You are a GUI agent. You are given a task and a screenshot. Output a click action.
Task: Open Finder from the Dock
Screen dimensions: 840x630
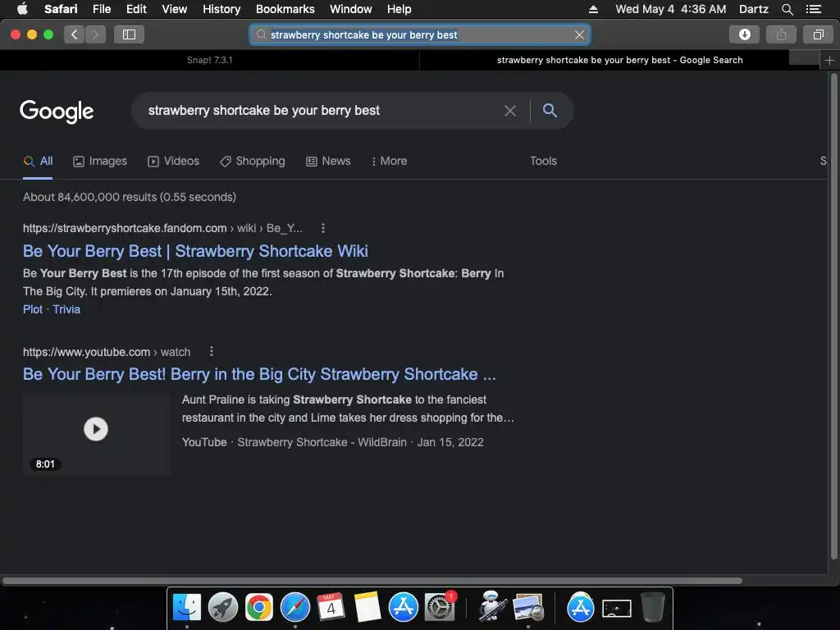(187, 608)
